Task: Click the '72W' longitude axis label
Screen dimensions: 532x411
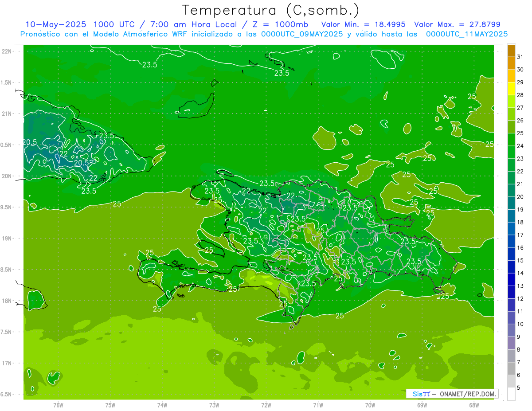Action: pyautogui.click(x=266, y=405)
